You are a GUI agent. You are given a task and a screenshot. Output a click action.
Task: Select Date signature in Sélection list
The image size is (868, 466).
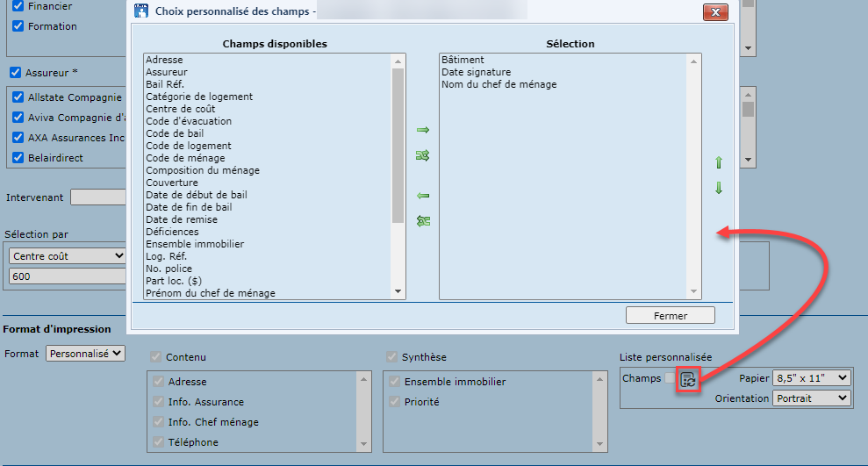tap(476, 72)
